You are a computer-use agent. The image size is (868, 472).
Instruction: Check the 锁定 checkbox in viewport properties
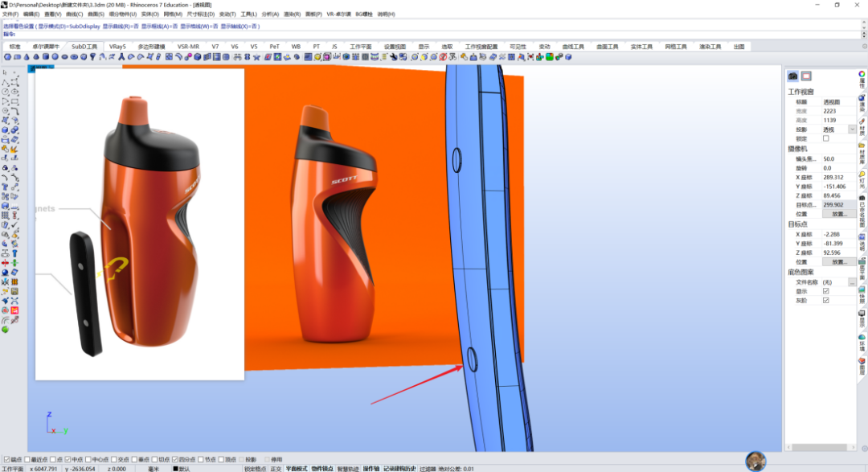pyautogui.click(x=826, y=138)
